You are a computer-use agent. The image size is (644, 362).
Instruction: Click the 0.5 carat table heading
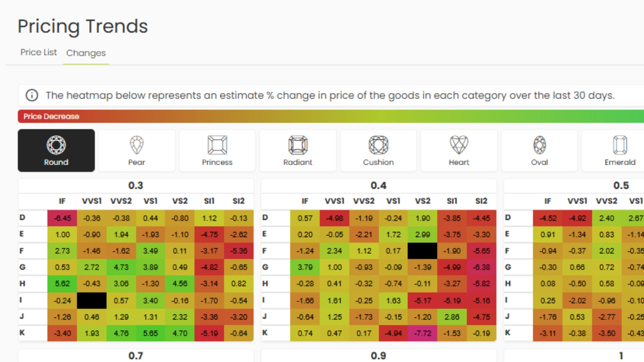coord(621,186)
